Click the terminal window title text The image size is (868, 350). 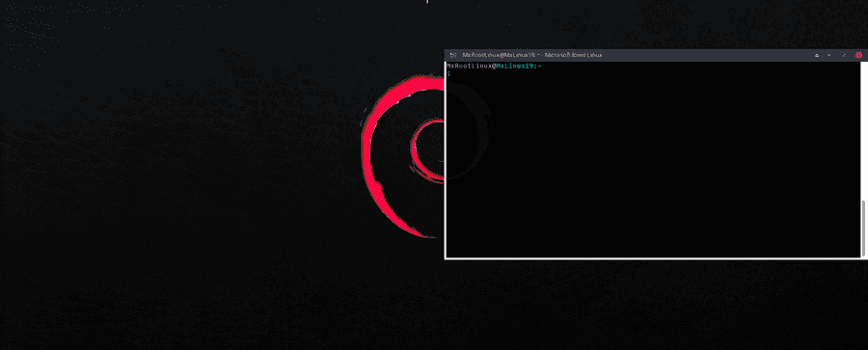(x=532, y=55)
